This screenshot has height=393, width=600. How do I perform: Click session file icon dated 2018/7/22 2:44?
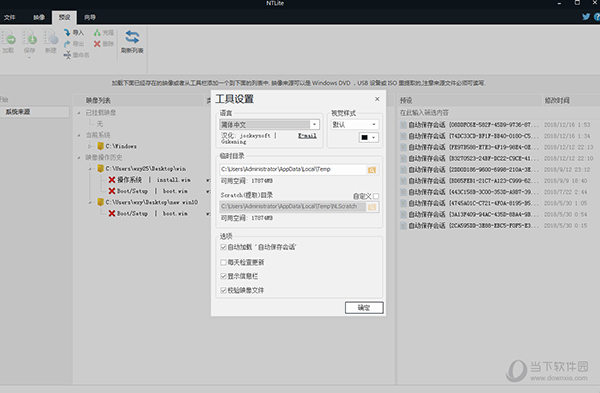pos(403,192)
